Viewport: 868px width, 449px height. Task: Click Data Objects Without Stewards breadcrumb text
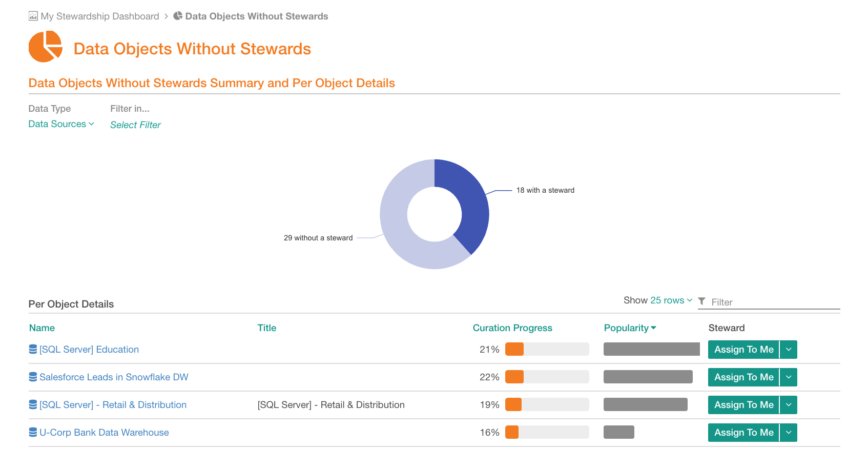pos(257,16)
